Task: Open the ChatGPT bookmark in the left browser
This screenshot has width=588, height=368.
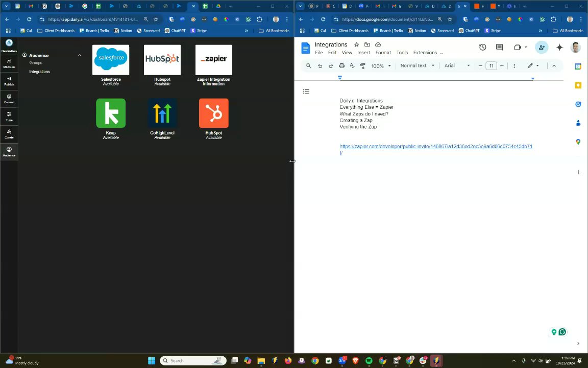Action: [175, 31]
